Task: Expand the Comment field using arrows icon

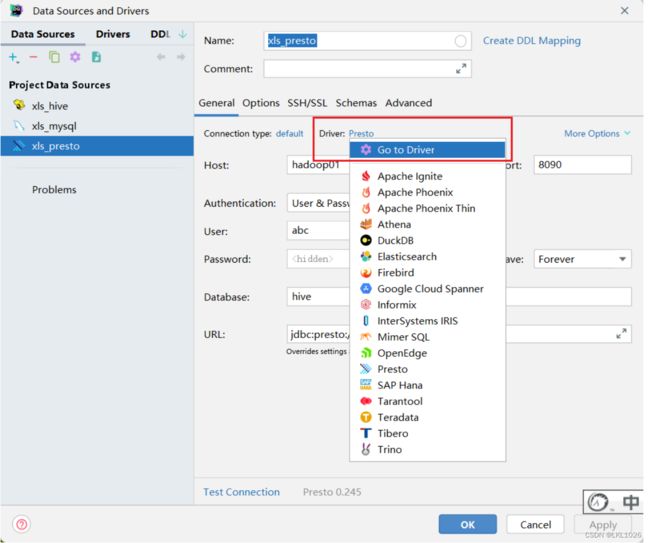Action: pyautogui.click(x=461, y=69)
